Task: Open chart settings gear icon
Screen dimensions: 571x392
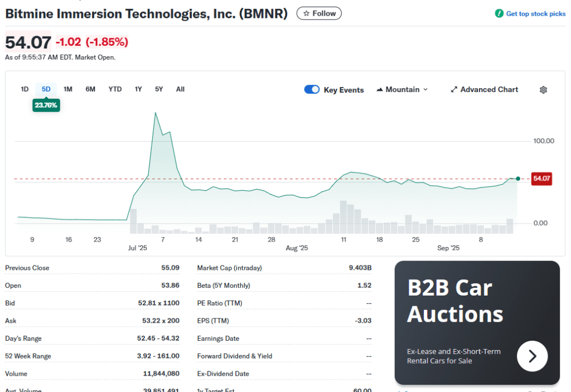Action: click(543, 90)
